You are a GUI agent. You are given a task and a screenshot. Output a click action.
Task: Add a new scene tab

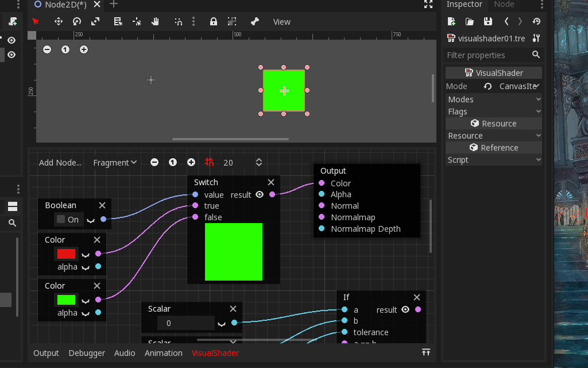[x=114, y=4]
